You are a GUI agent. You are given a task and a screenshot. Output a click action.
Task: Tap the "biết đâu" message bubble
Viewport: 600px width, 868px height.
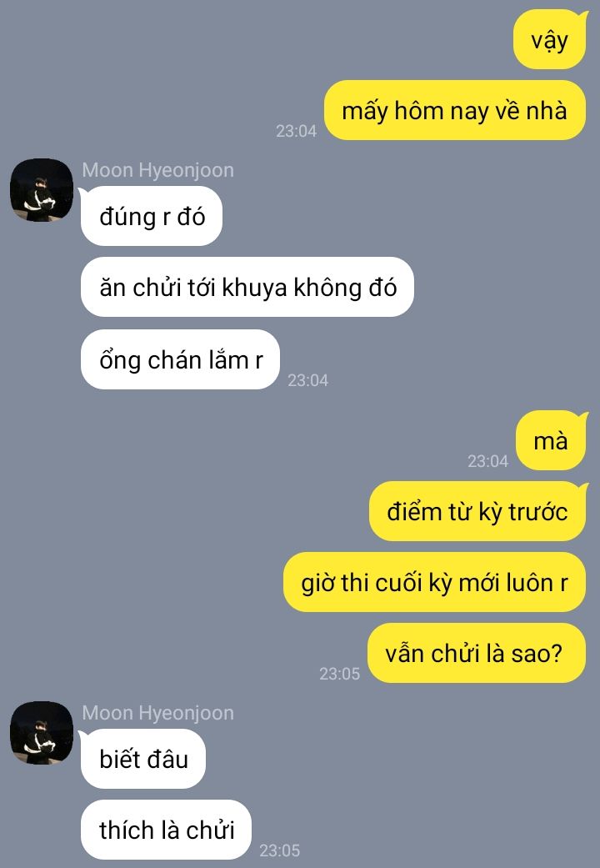[143, 759]
